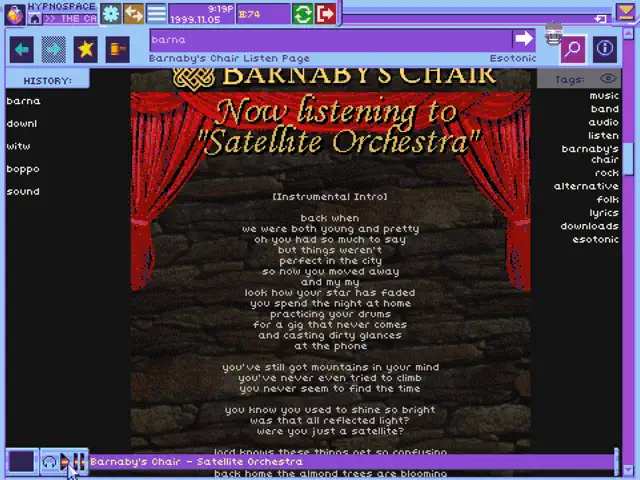Click the 'Barnaby's Chair – Satellite Orchestra' track title
Viewport: 640px width, 480px height.
point(196,462)
